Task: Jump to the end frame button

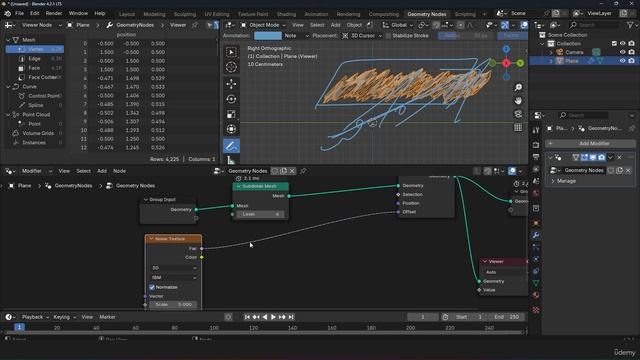Action: click(291, 317)
